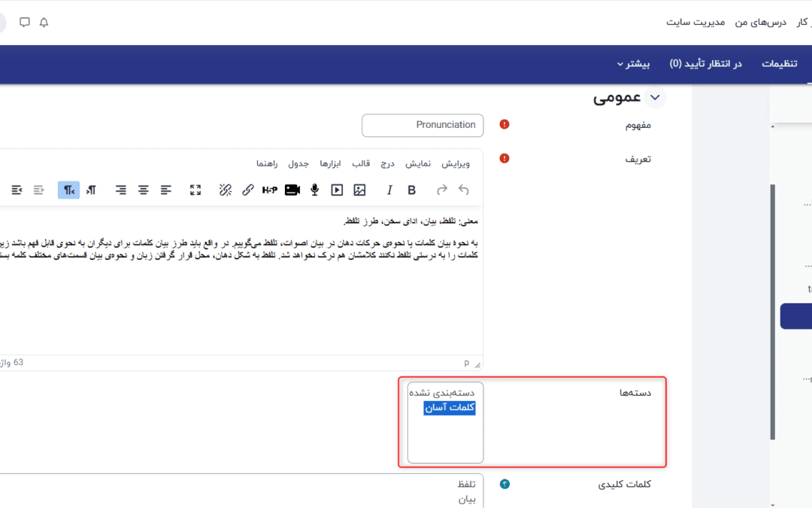Toggle bold formatting in the editor
This screenshot has width=812, height=508.
[x=411, y=190]
